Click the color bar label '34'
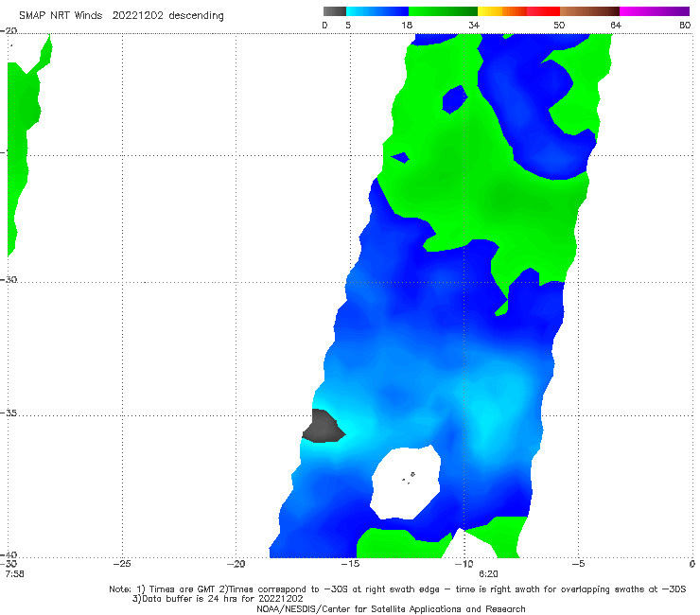This screenshot has height=615, width=700. 474,25
